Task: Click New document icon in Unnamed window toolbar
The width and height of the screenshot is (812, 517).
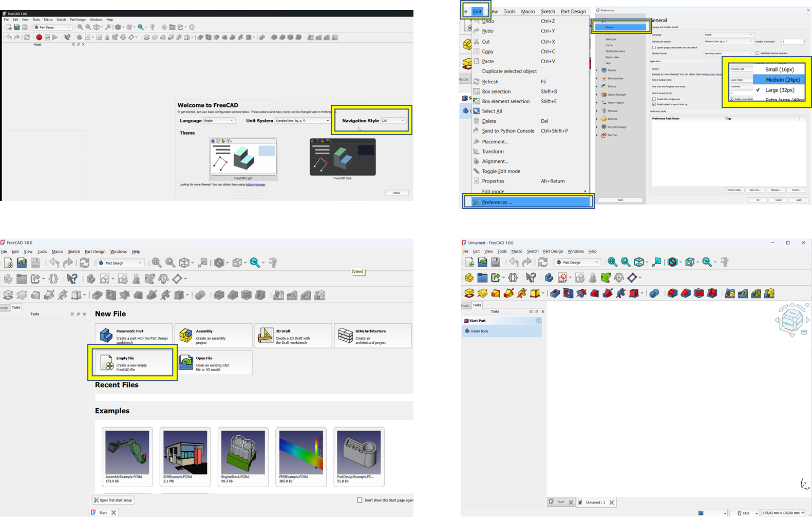Action: [x=469, y=262]
